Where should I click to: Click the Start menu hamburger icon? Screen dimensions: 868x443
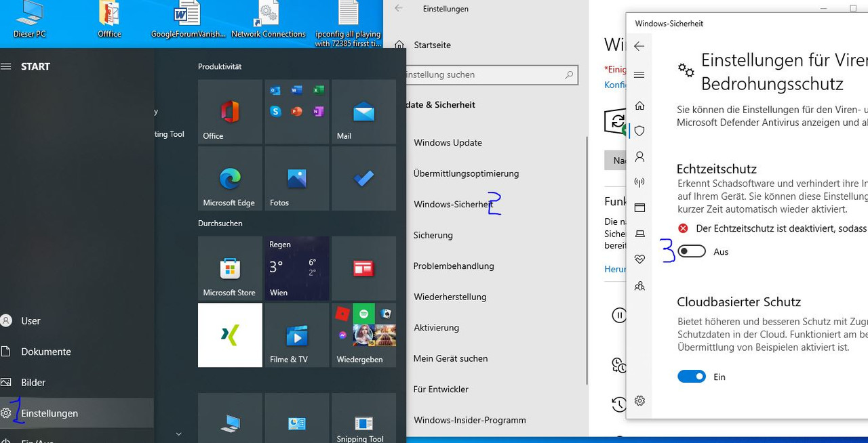tap(6, 66)
